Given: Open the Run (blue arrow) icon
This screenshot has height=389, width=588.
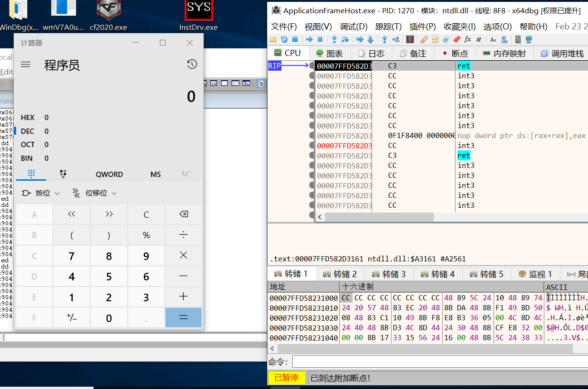Looking at the screenshot, I should click(x=309, y=39).
